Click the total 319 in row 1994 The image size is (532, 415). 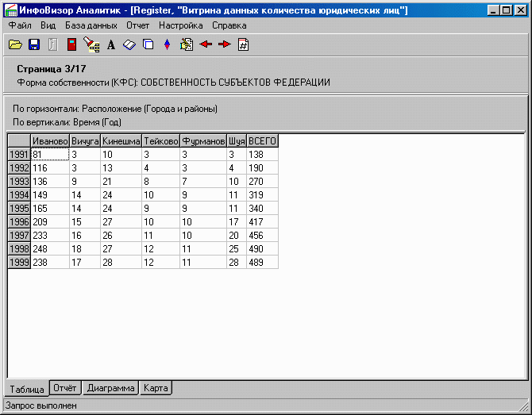click(262, 195)
